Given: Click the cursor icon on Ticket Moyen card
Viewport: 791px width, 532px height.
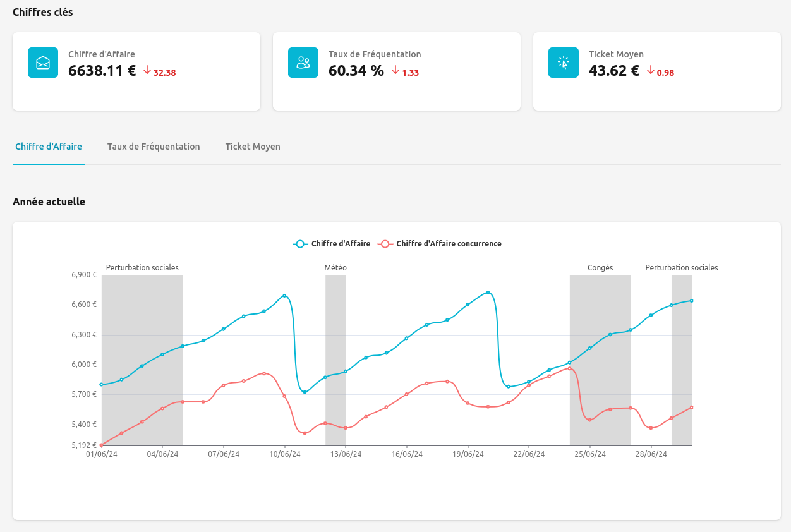Looking at the screenshot, I should click(x=563, y=62).
